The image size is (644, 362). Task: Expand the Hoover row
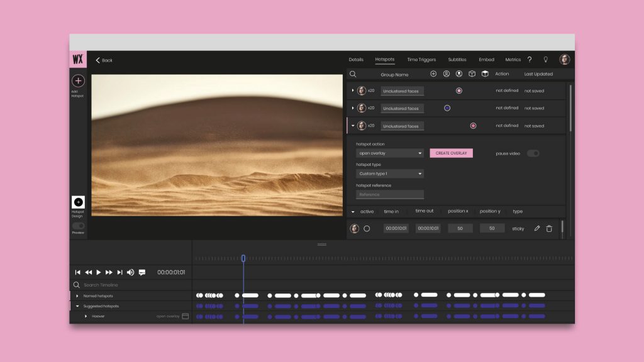pos(86,317)
